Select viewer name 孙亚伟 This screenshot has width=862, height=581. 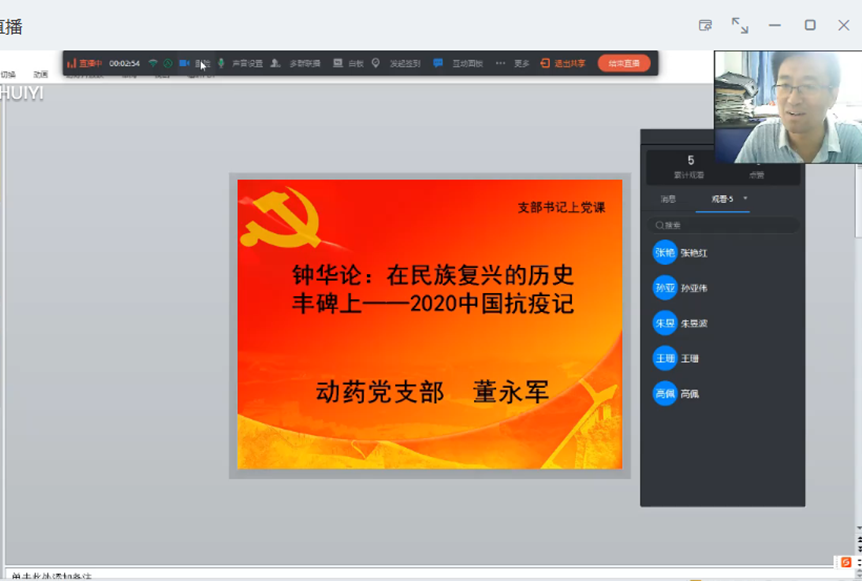click(694, 288)
